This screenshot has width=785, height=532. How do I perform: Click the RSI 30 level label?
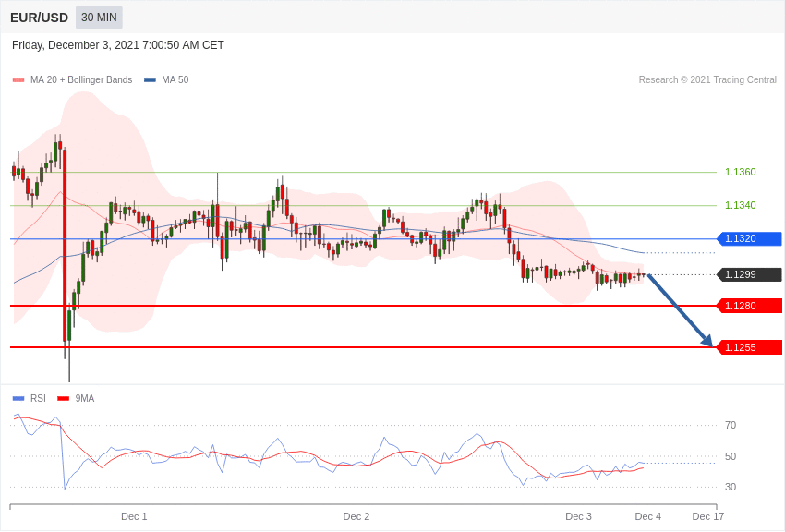(x=731, y=487)
